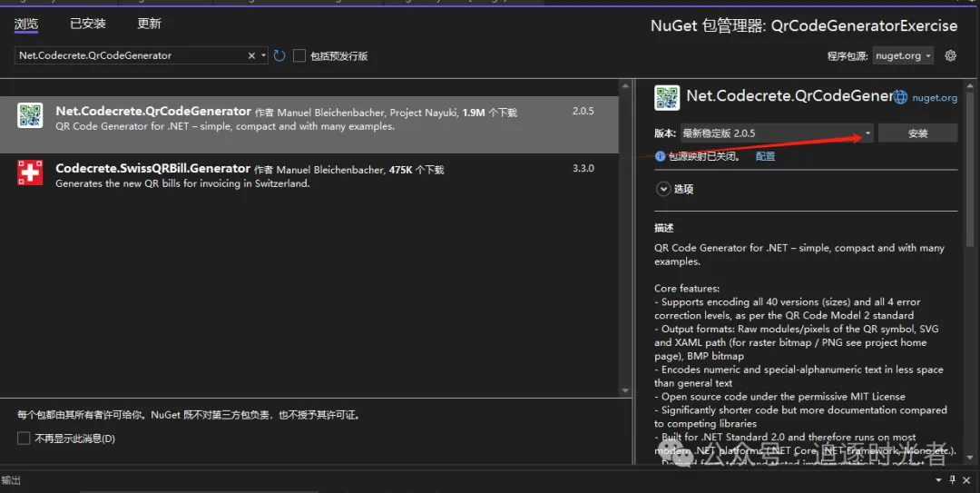Click version 3.3.0 in the package list
Screen dimensions: 980x493
pyautogui.click(x=583, y=168)
